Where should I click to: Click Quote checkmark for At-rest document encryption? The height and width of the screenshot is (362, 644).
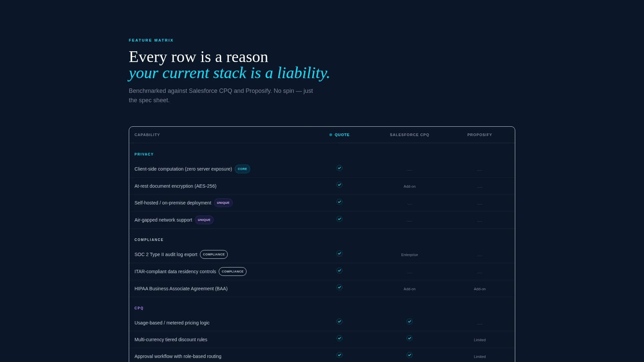tap(339, 185)
